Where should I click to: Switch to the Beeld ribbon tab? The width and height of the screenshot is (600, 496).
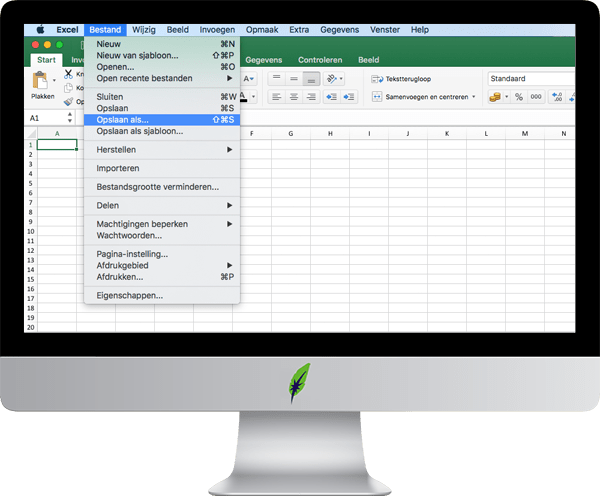point(368,60)
